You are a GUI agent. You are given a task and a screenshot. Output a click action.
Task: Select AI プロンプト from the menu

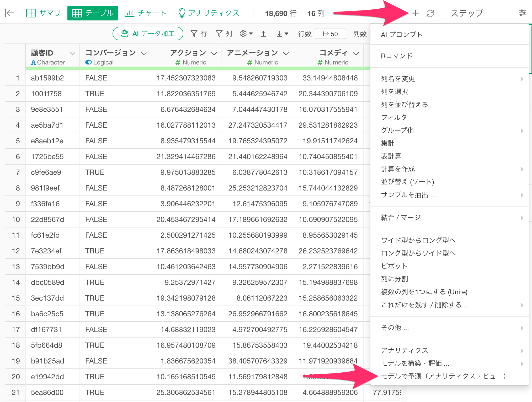pos(449,35)
